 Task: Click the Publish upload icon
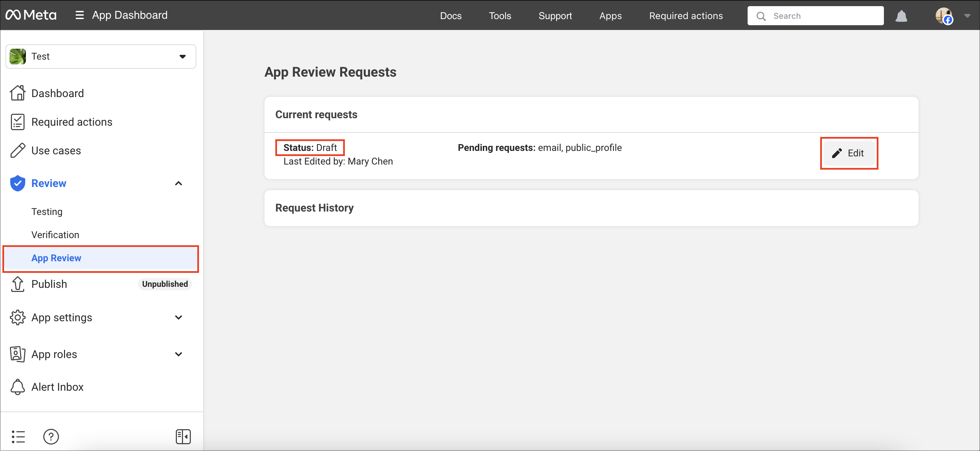pos(17,284)
